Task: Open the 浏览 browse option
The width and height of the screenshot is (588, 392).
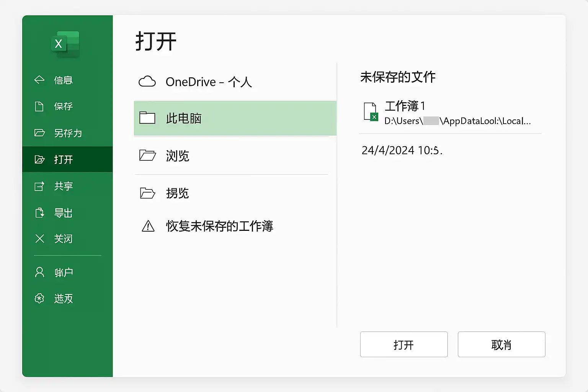Action: (231, 156)
